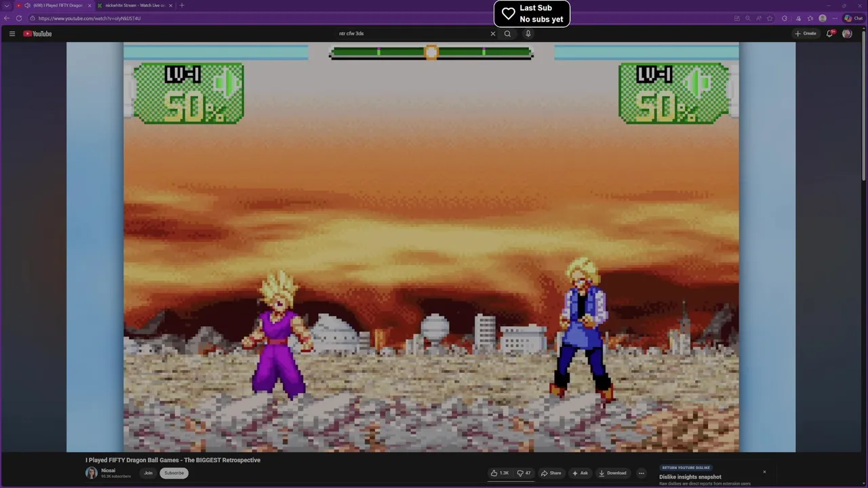Open the Copilot Chat button
The image size is (868, 488).
[853, 18]
